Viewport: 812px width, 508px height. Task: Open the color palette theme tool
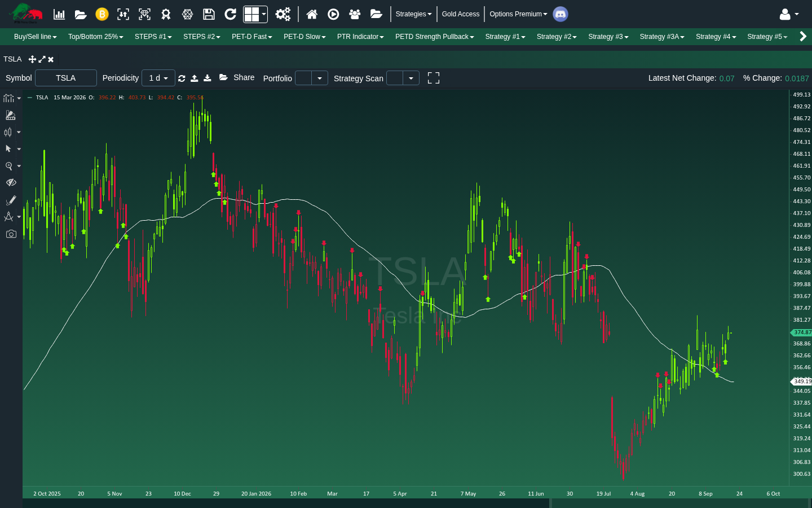(x=10, y=115)
